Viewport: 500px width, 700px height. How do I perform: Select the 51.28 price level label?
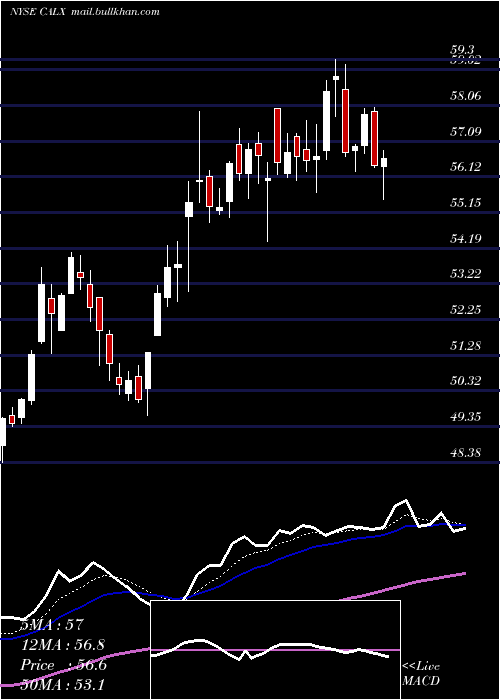click(466, 345)
